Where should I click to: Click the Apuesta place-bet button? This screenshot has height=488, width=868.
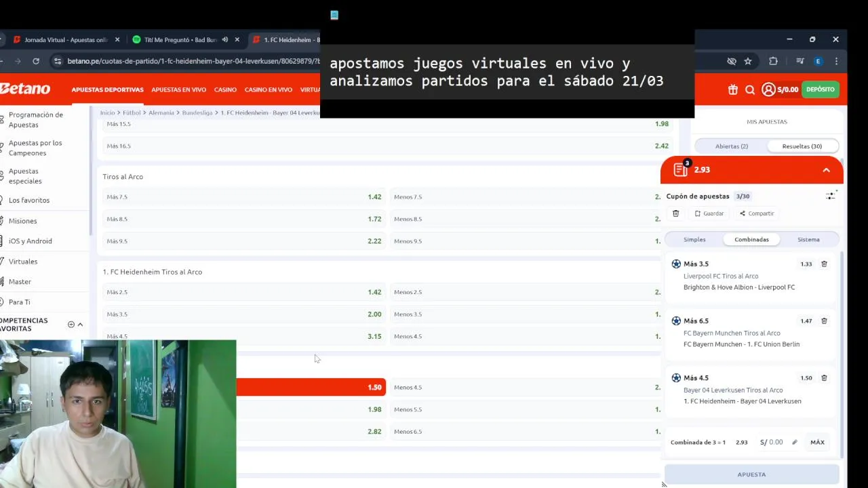tap(751, 474)
